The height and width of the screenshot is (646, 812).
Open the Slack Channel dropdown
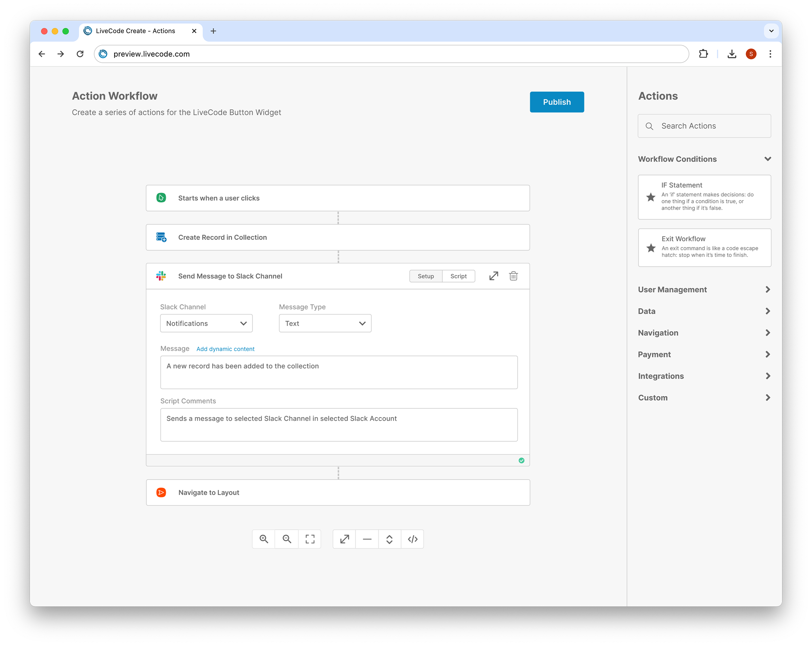(x=206, y=324)
